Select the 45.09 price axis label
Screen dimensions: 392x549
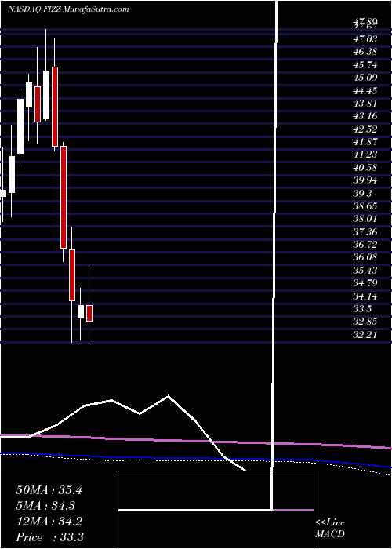[365, 78]
